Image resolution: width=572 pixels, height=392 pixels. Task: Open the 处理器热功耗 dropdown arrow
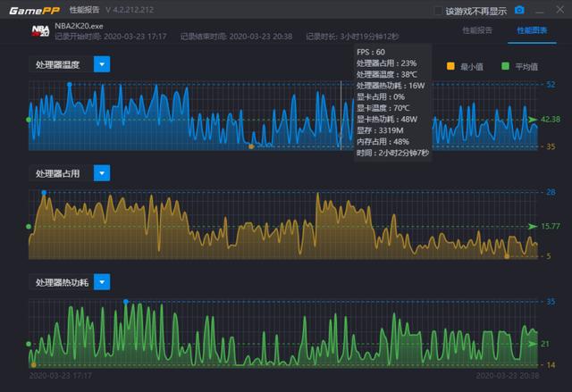102,282
